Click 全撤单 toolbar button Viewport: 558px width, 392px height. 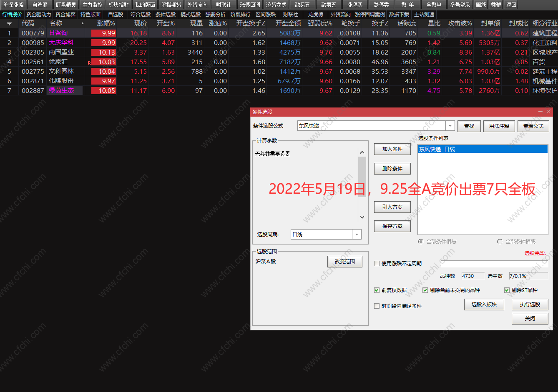click(x=434, y=5)
